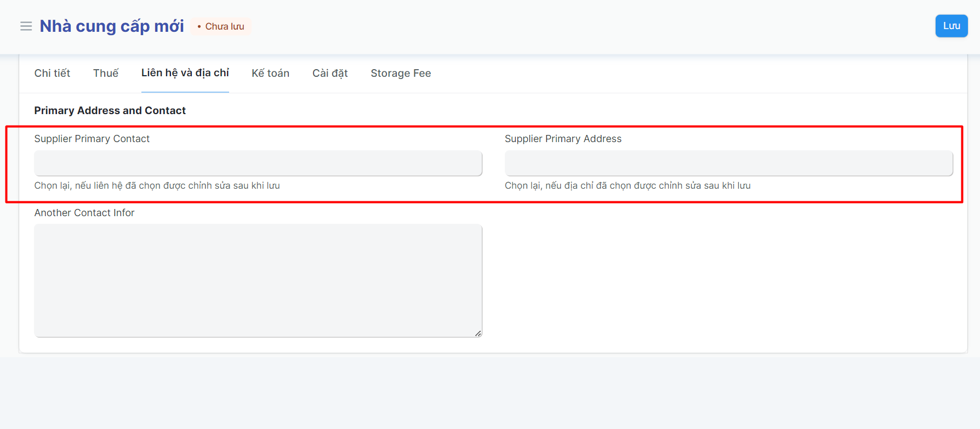Screen dimensions: 980x429
Task: Click the Supplier Primary Contact label
Action: [x=92, y=139]
